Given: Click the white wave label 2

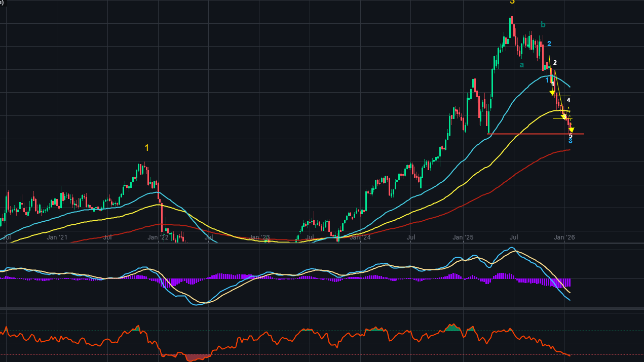Looking at the screenshot, I should point(555,63).
